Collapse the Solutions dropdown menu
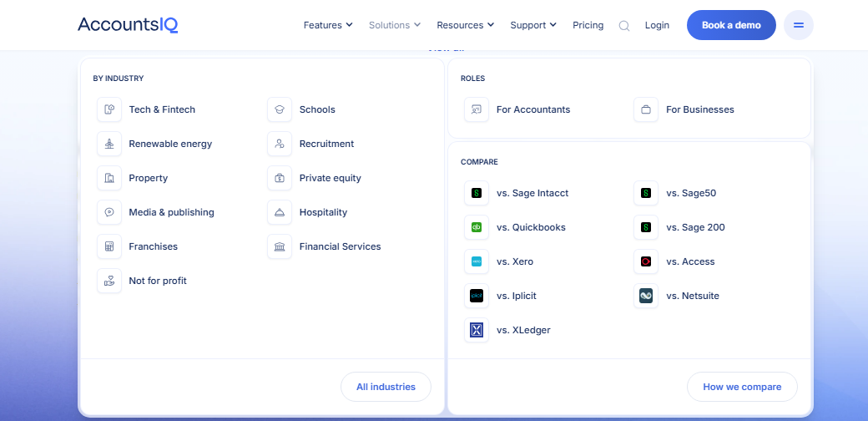The width and height of the screenshot is (868, 421). pos(395,25)
